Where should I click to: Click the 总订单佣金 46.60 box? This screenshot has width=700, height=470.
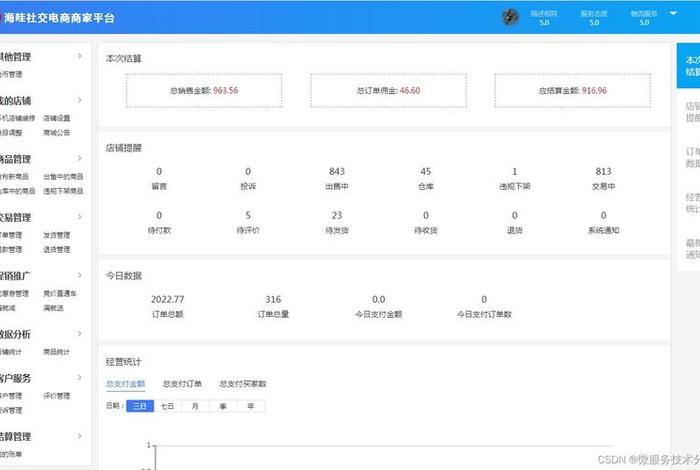388,91
